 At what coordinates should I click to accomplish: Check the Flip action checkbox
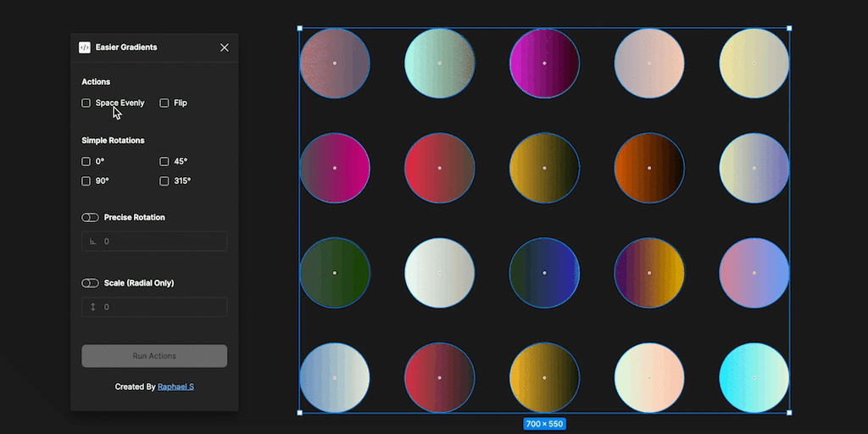[x=164, y=103]
